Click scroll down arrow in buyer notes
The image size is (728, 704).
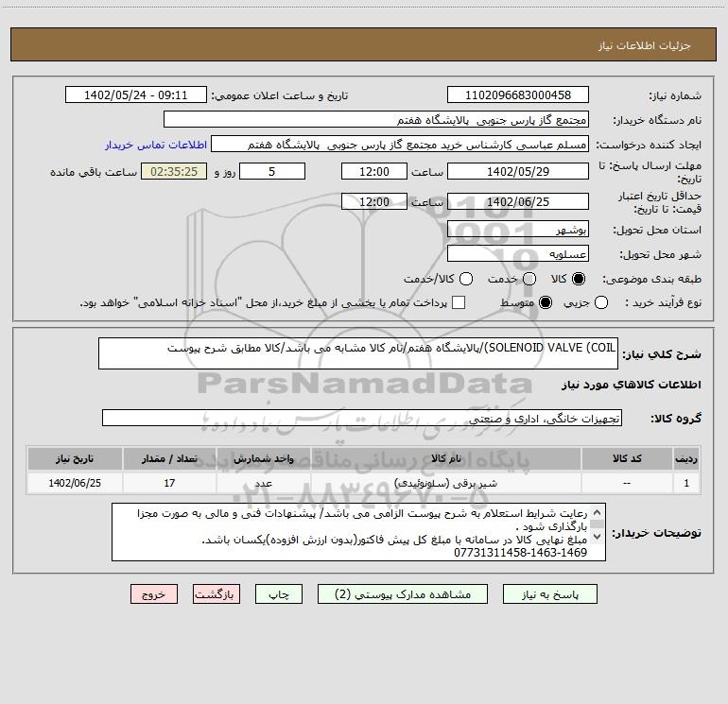[x=598, y=537]
